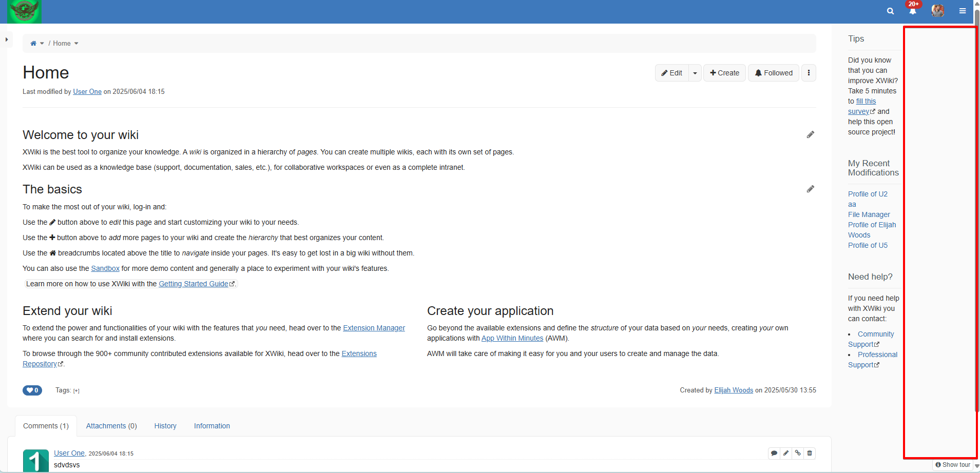The image size is (980, 473).
Task: Open notifications bell with 20+ badge
Action: point(913,10)
